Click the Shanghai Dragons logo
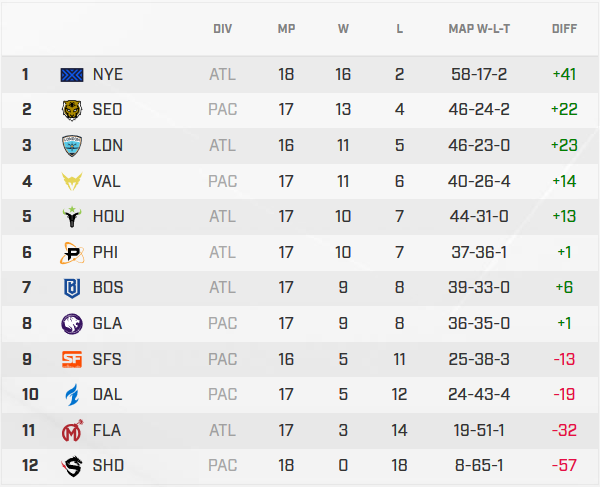 pos(73,465)
